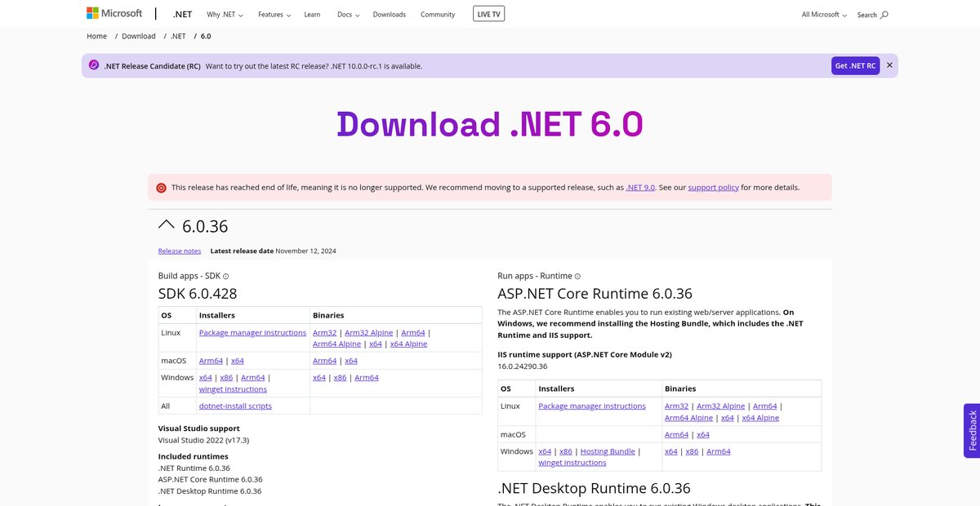
Task: Open ASP.NET Runtime winget instructions
Action: [572, 463]
